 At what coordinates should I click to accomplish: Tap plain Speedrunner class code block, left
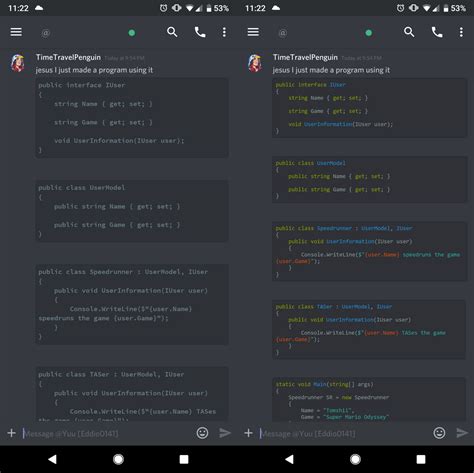click(132, 304)
